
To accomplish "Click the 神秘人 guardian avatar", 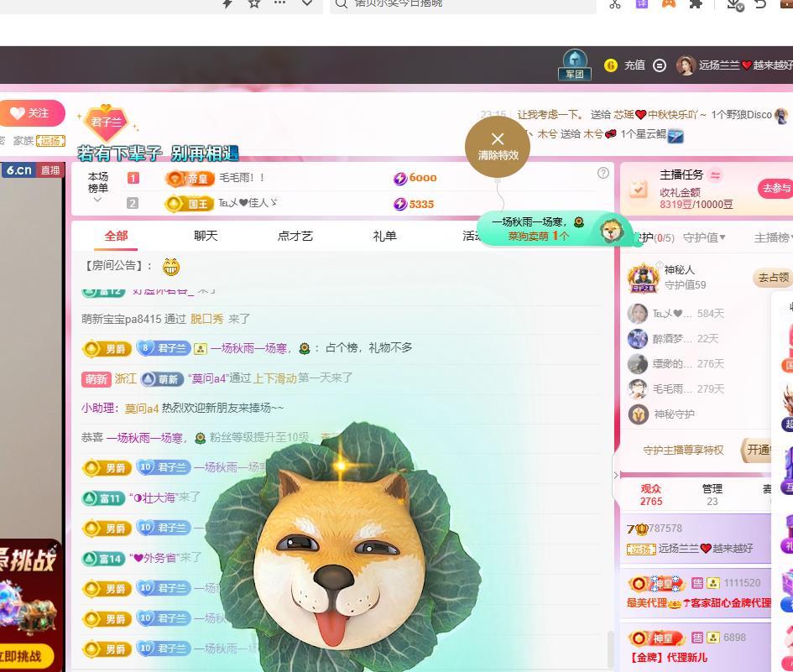I will [x=643, y=278].
